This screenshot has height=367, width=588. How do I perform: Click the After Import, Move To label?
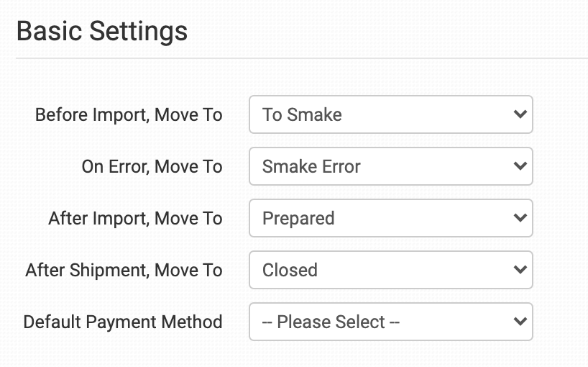point(135,218)
